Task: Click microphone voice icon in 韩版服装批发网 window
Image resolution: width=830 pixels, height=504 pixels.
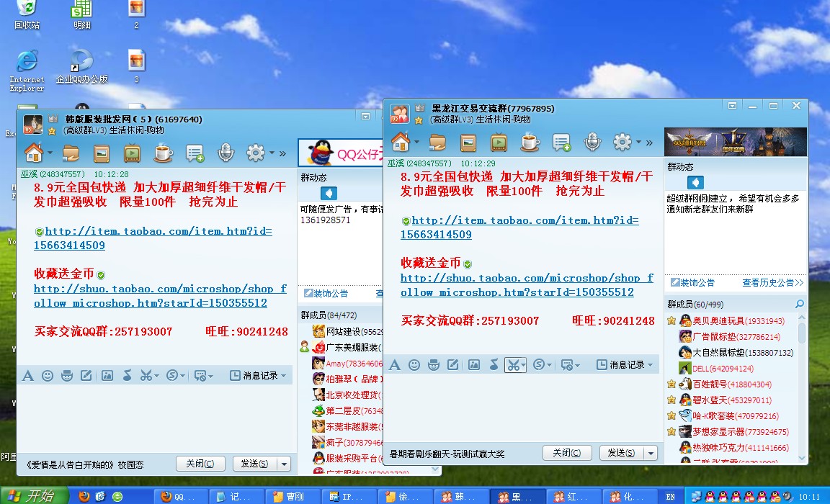Action: (x=226, y=153)
